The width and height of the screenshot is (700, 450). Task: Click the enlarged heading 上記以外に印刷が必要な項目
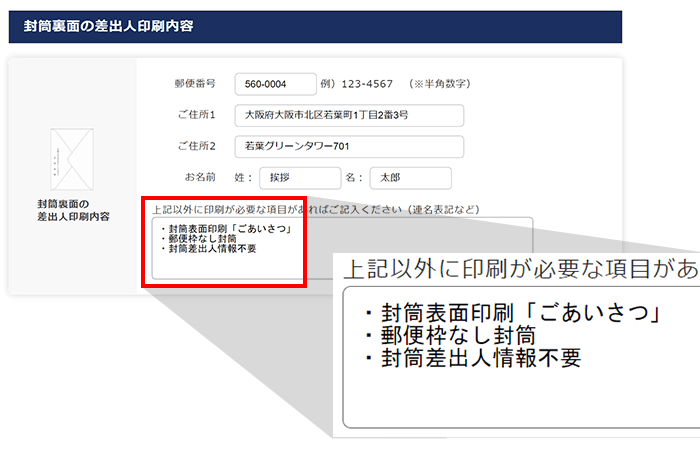tap(521, 269)
